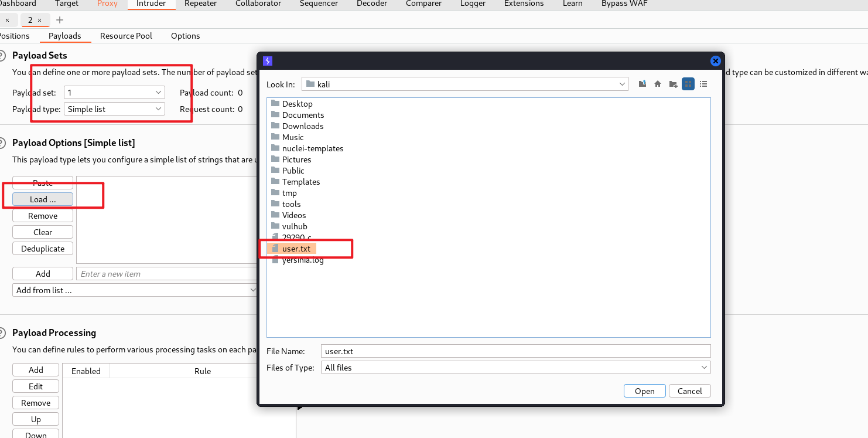Image resolution: width=868 pixels, height=438 pixels.
Task: Select the vulhub folder icon
Action: pos(275,226)
